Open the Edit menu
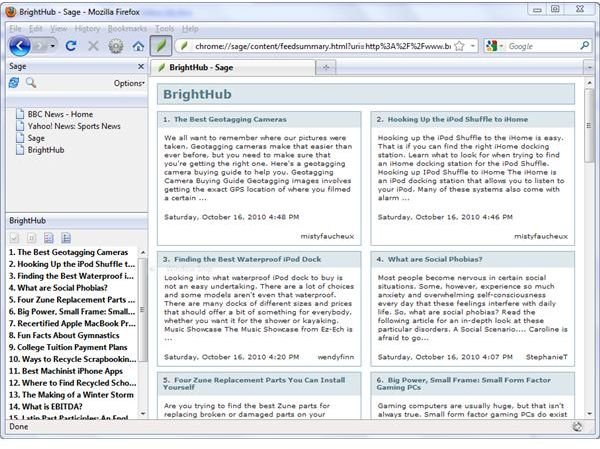600x449 pixels. [36, 28]
